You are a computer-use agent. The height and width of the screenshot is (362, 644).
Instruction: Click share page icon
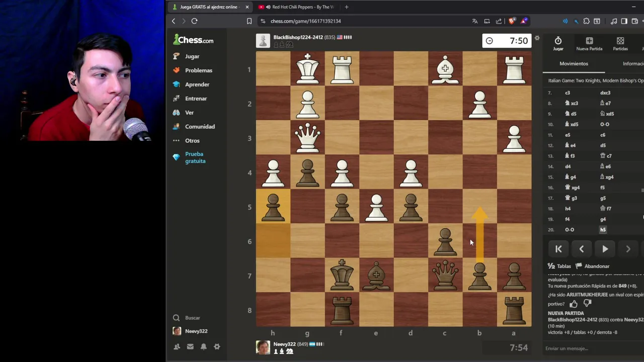(x=499, y=21)
